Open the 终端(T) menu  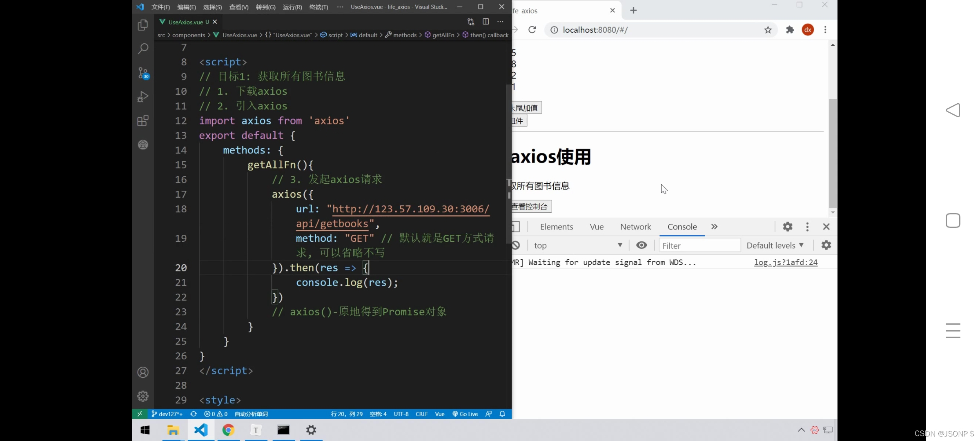click(x=318, y=7)
